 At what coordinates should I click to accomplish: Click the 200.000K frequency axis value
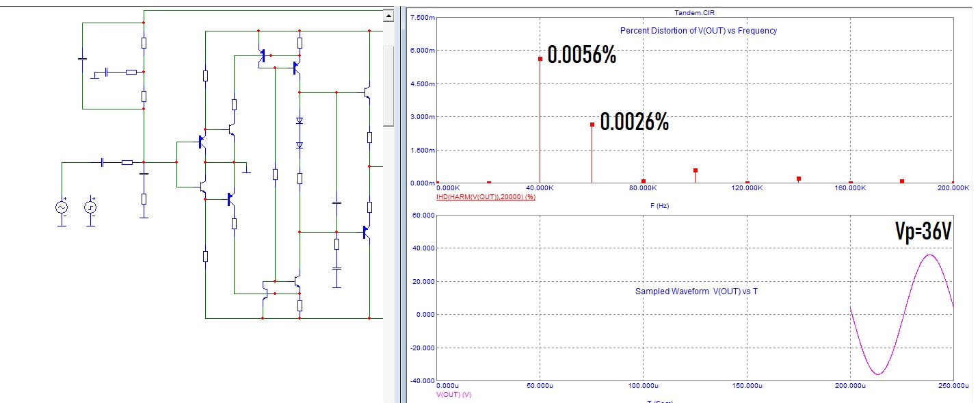[953, 187]
